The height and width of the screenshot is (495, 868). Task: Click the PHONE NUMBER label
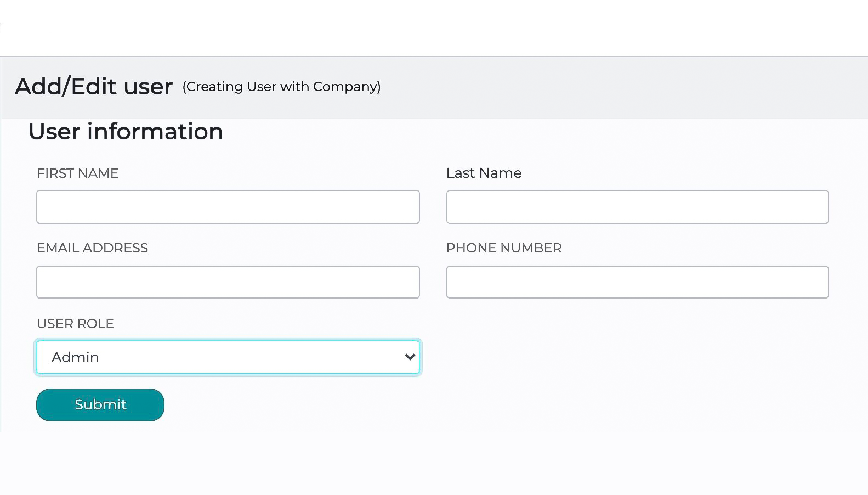[x=503, y=248]
